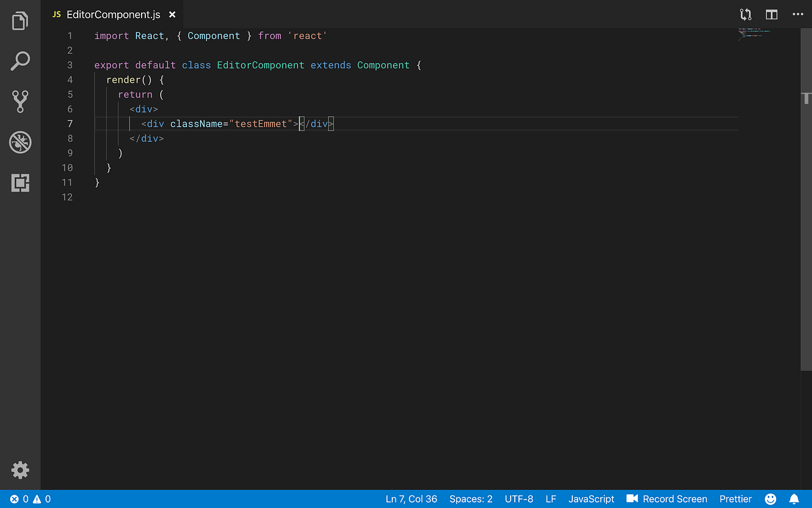
Task: Open settings via the gear icon
Action: (x=20, y=470)
